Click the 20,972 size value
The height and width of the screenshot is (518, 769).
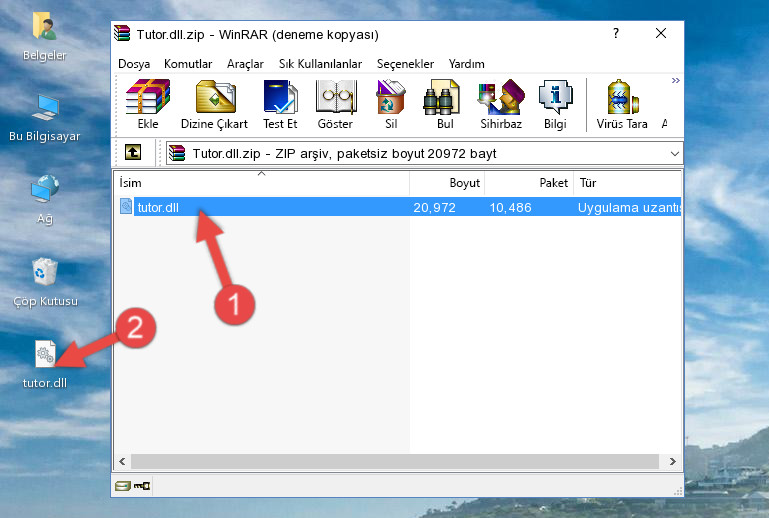point(434,207)
